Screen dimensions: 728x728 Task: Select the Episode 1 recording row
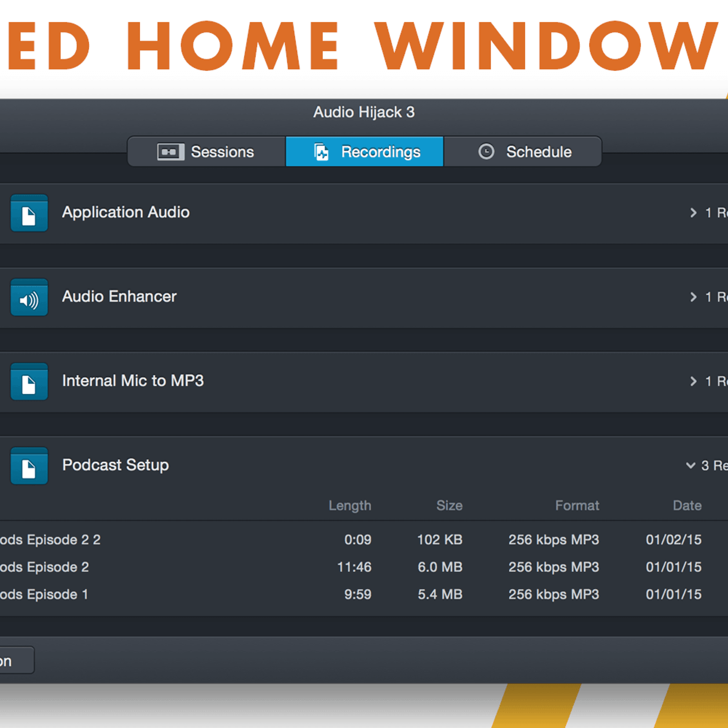click(x=364, y=594)
